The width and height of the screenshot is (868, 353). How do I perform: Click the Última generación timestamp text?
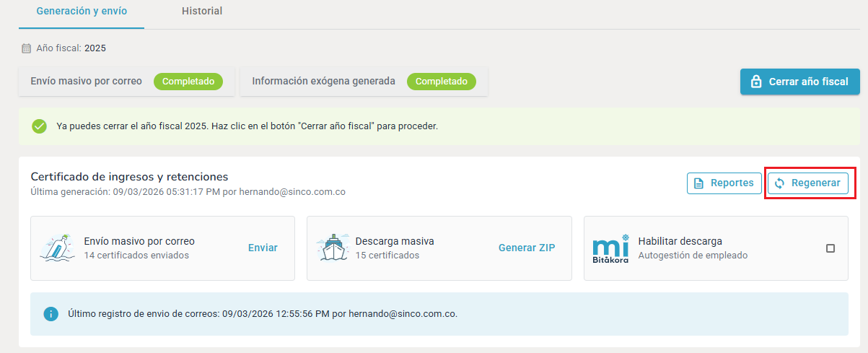(188, 192)
